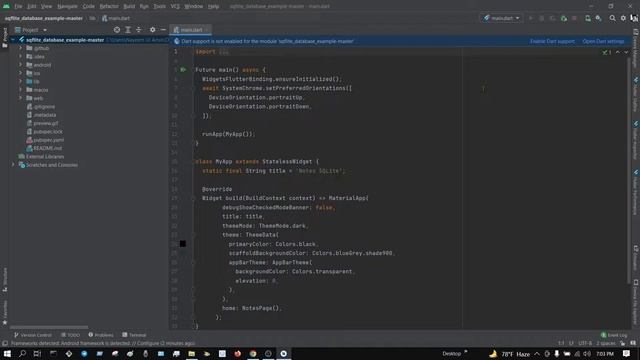The width and height of the screenshot is (640, 360).
Task: Go to previous highlighted problem arrow
Action: tap(618, 52)
